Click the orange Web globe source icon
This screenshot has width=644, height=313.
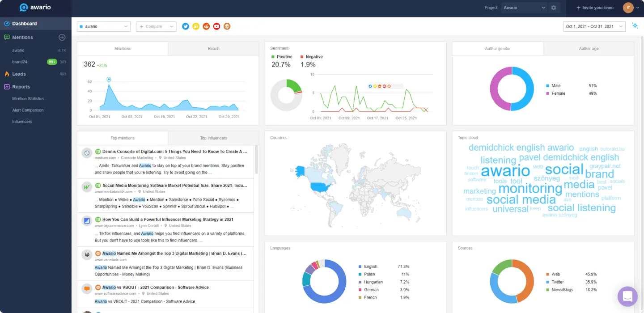tap(227, 26)
